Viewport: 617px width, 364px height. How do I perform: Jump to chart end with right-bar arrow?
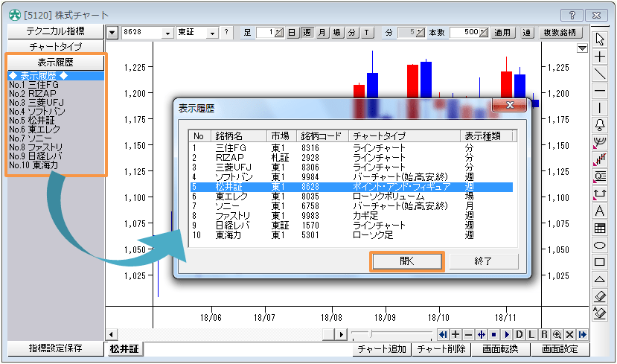[582, 334]
